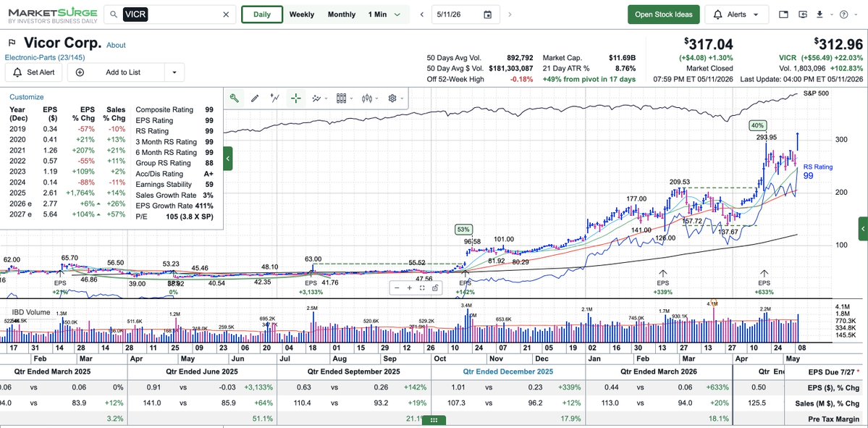Open the Alerts dropdown menu
The width and height of the screenshot is (868, 428).
[737, 14]
